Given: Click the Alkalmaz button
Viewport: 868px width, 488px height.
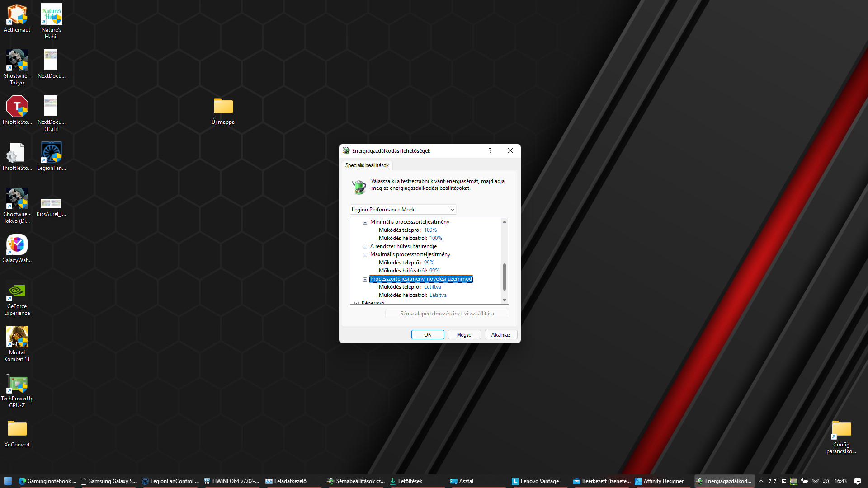Looking at the screenshot, I should point(501,335).
